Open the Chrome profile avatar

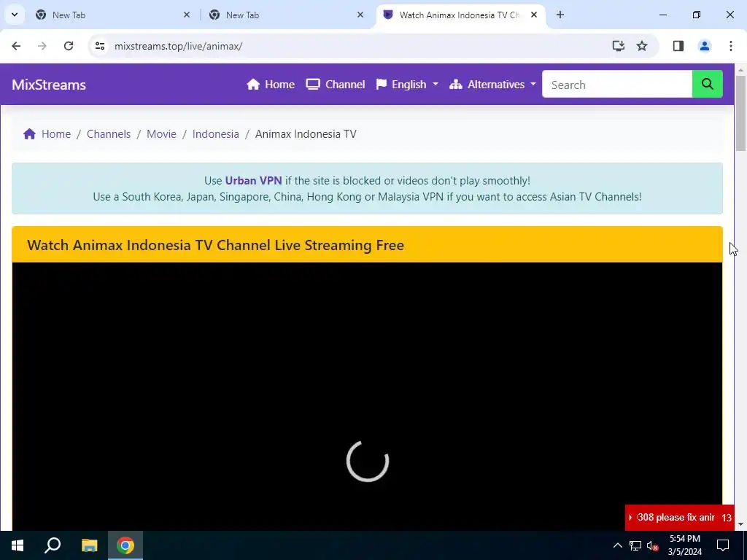pos(705,46)
